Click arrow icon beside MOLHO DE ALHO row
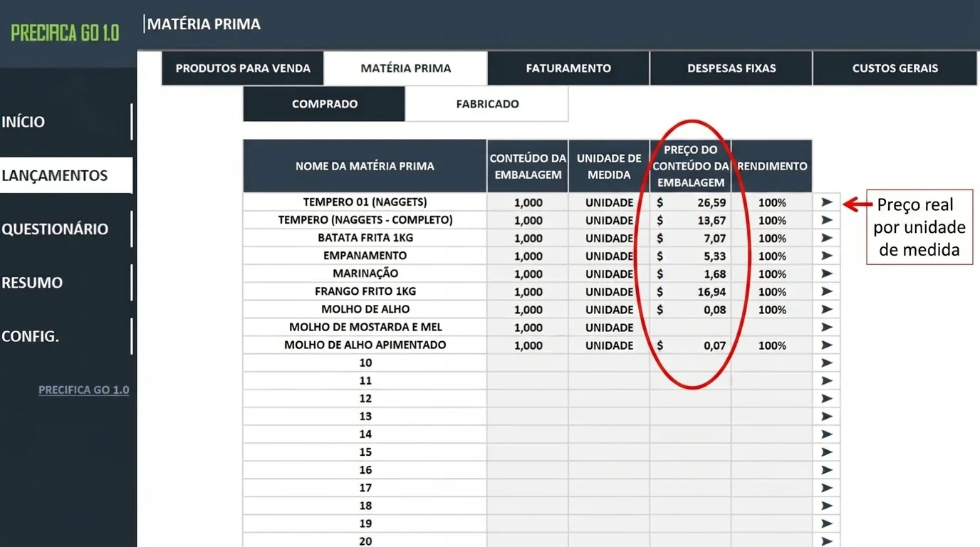The width and height of the screenshot is (980, 547). pos(826,309)
